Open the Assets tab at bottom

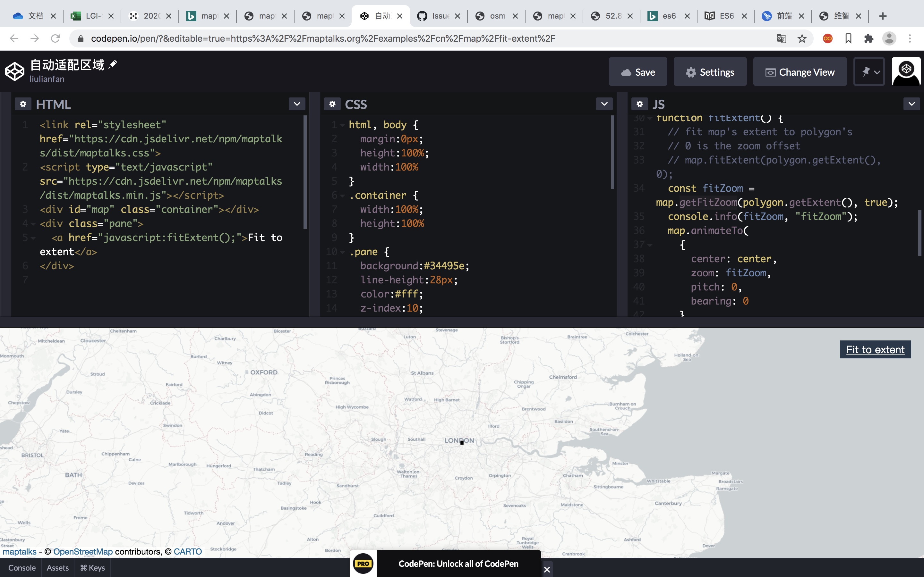click(57, 567)
